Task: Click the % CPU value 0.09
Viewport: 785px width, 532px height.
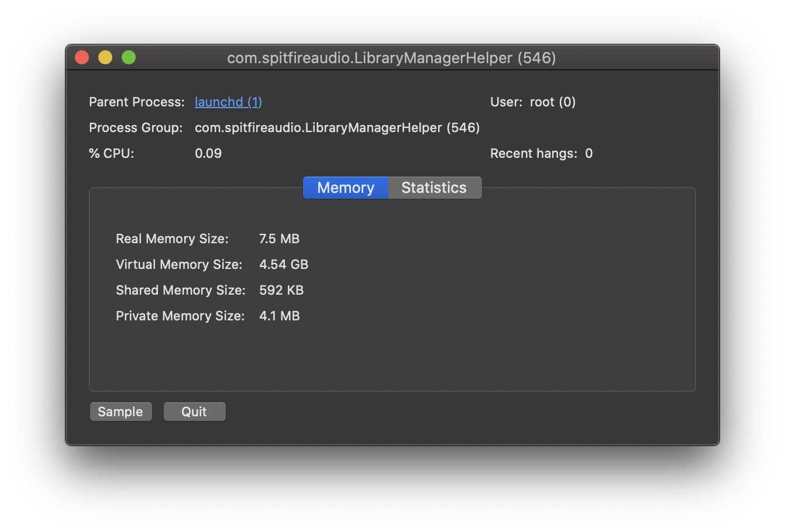Action: click(x=208, y=153)
